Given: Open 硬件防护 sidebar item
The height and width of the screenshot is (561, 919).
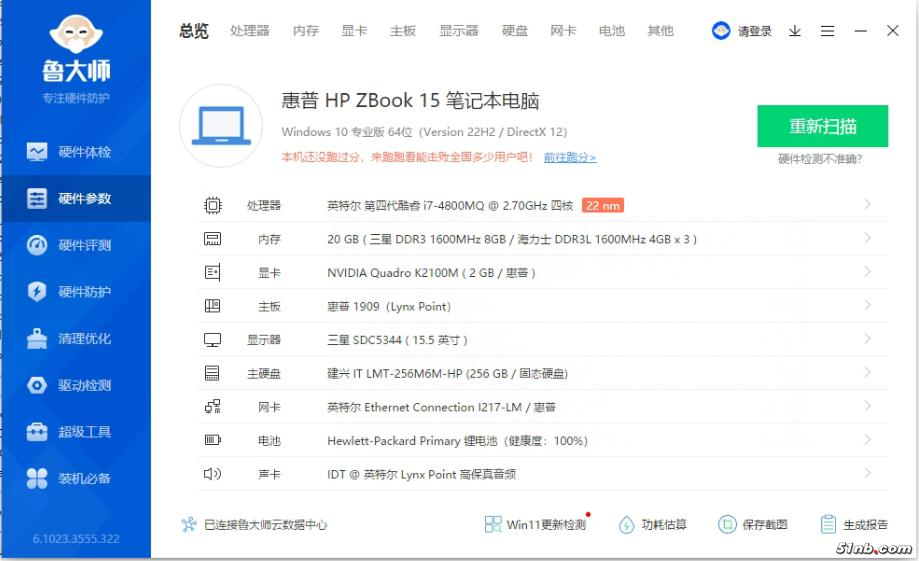Looking at the screenshot, I should point(75,292).
